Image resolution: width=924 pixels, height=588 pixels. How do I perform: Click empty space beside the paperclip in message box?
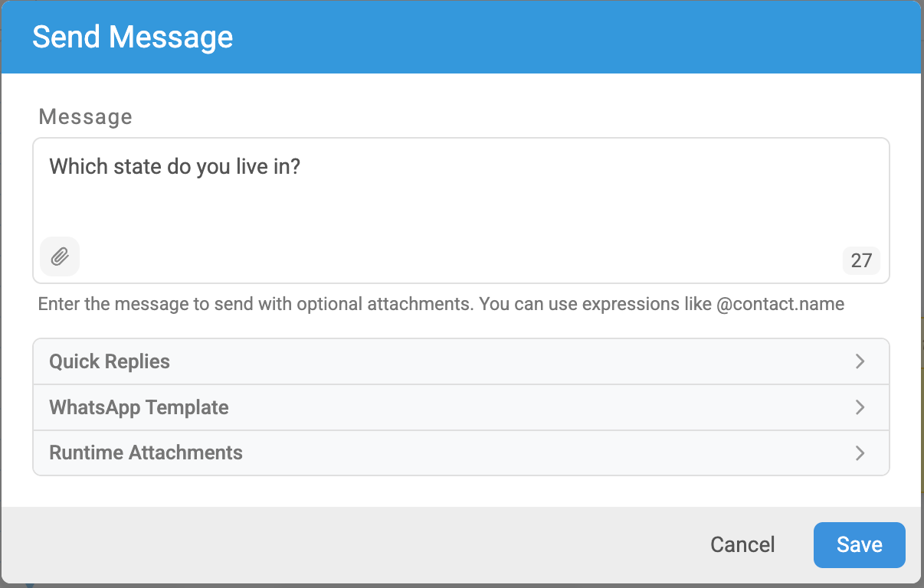460,256
